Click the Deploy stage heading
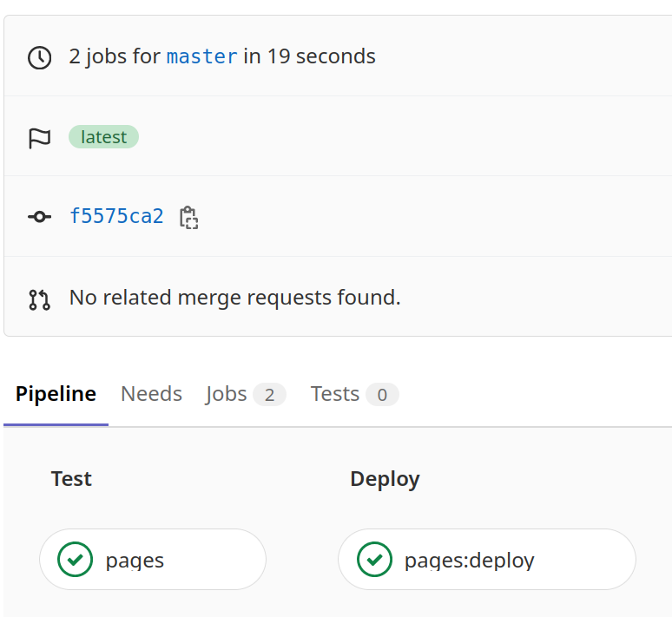672x617 pixels. tap(385, 480)
